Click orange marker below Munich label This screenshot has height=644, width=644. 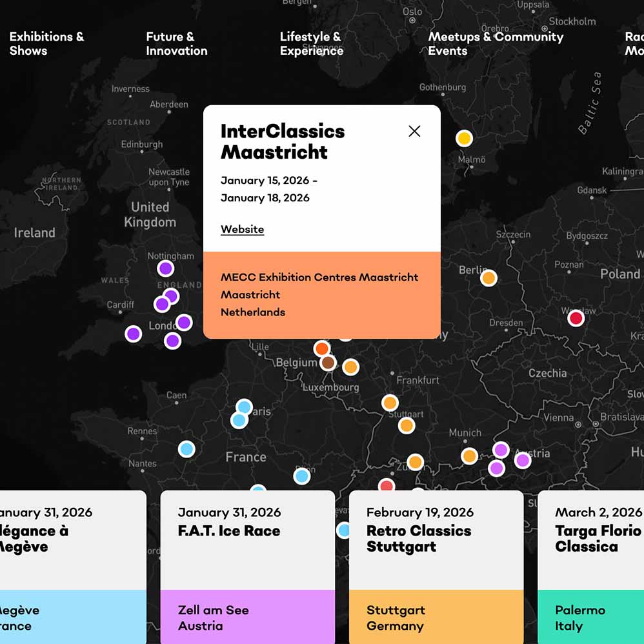[469, 456]
